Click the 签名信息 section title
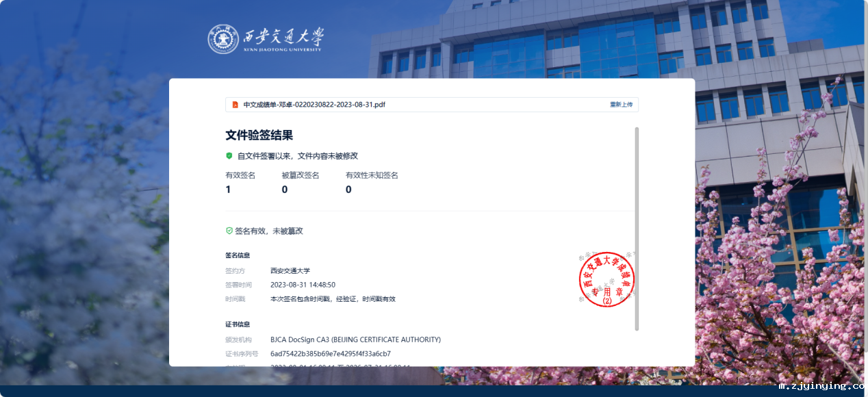The image size is (868, 397). point(238,255)
